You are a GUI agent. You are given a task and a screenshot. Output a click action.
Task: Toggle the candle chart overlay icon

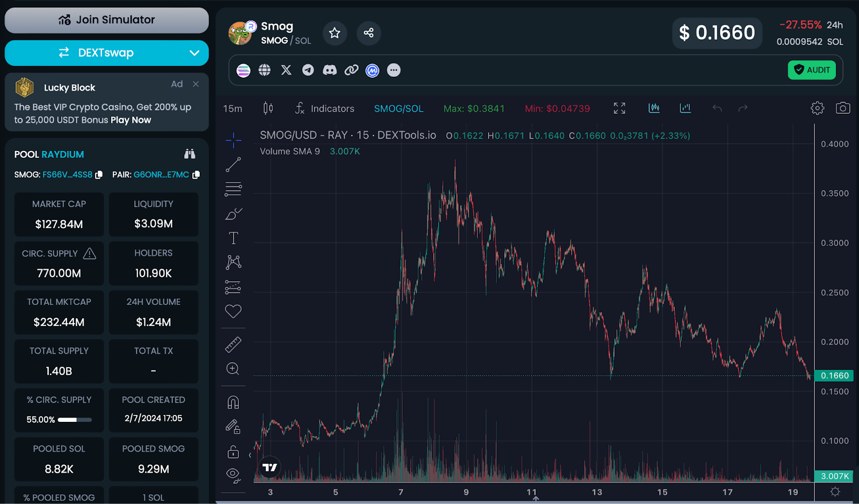(654, 108)
